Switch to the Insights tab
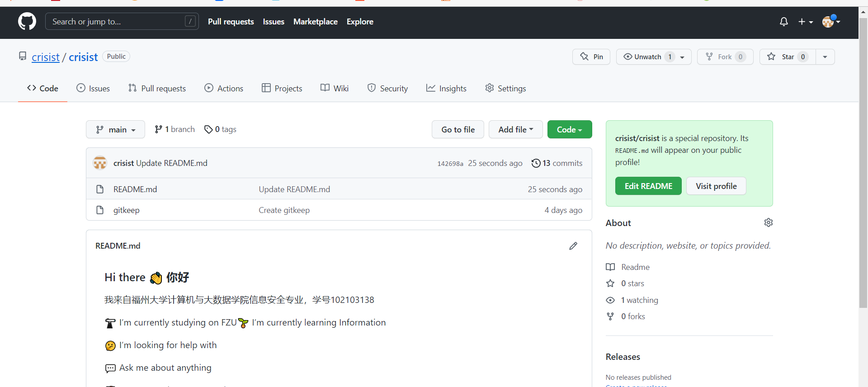 446,88
